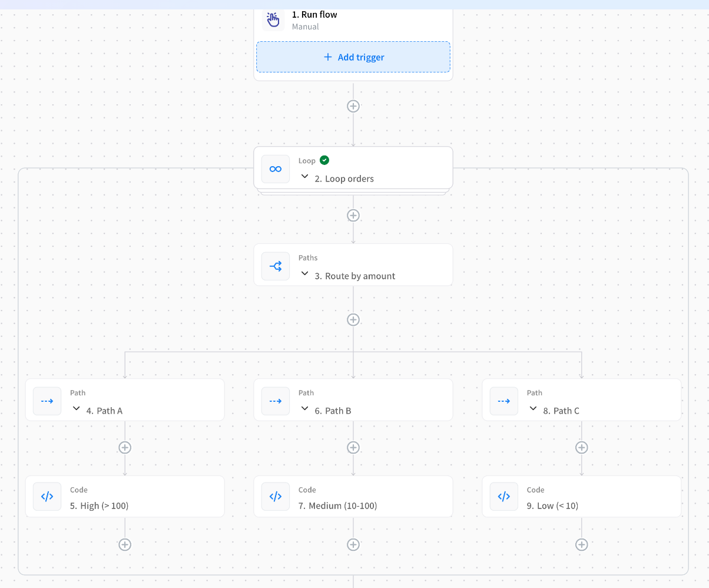The image size is (709, 588).
Task: Click the Run flow trigger hand icon
Action: pyautogui.click(x=273, y=19)
